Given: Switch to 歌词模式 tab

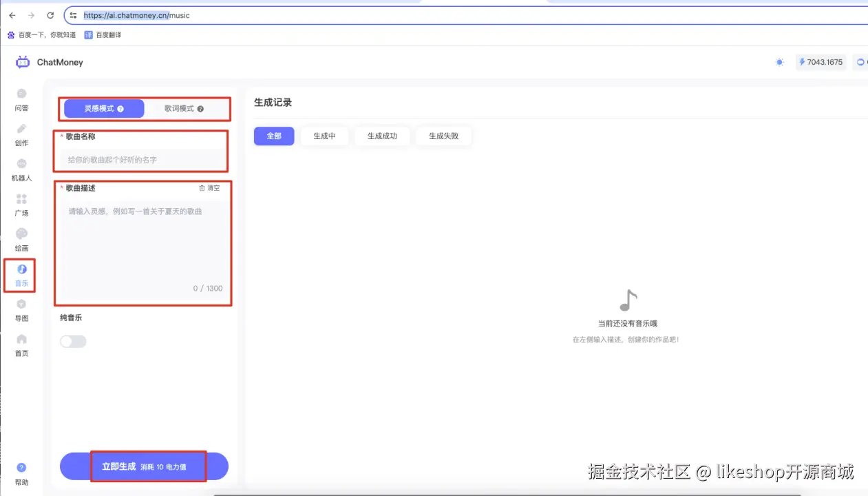Looking at the screenshot, I should click(184, 109).
